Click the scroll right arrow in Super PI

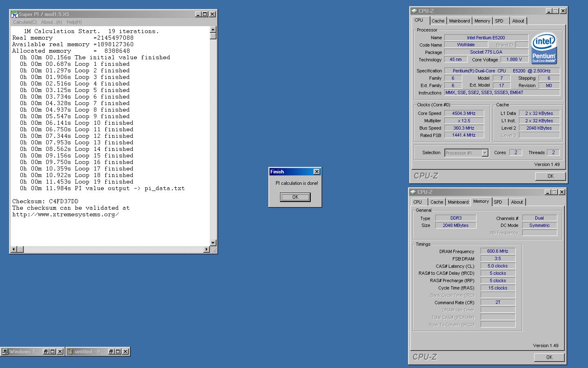pos(206,249)
